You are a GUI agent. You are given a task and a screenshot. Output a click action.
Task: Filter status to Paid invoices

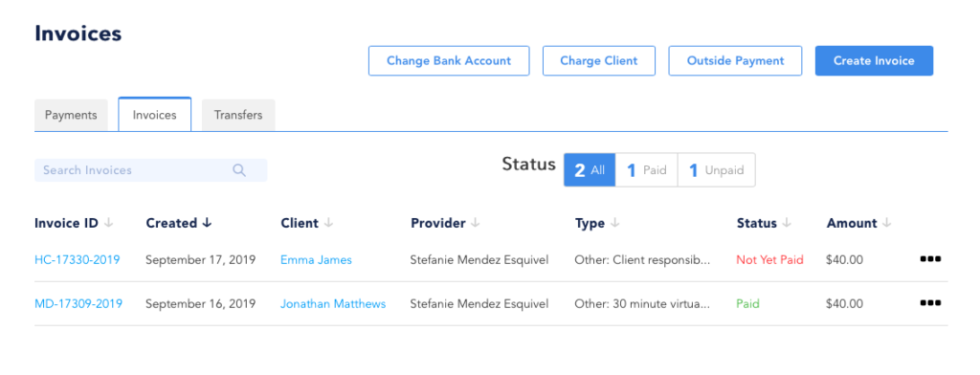(x=647, y=170)
